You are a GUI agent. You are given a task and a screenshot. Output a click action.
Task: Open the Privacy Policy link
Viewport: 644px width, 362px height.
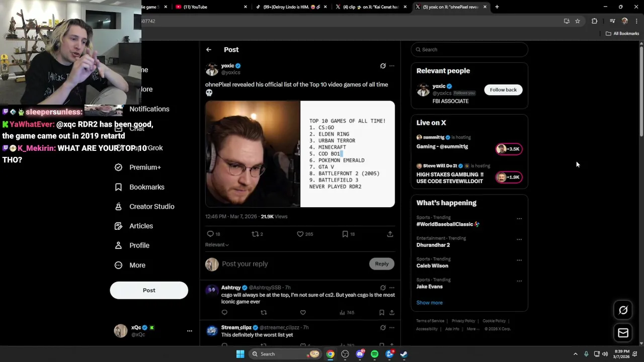coord(463,321)
